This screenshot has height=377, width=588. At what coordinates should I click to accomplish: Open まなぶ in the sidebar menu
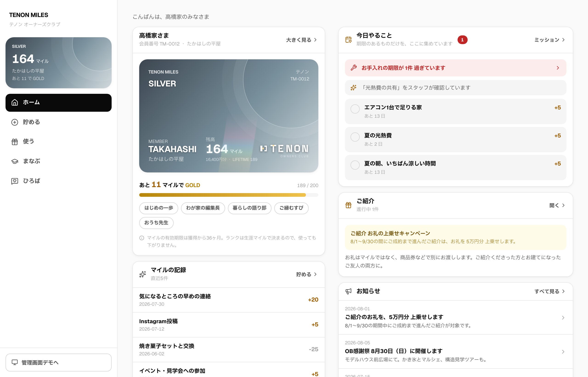click(x=59, y=161)
